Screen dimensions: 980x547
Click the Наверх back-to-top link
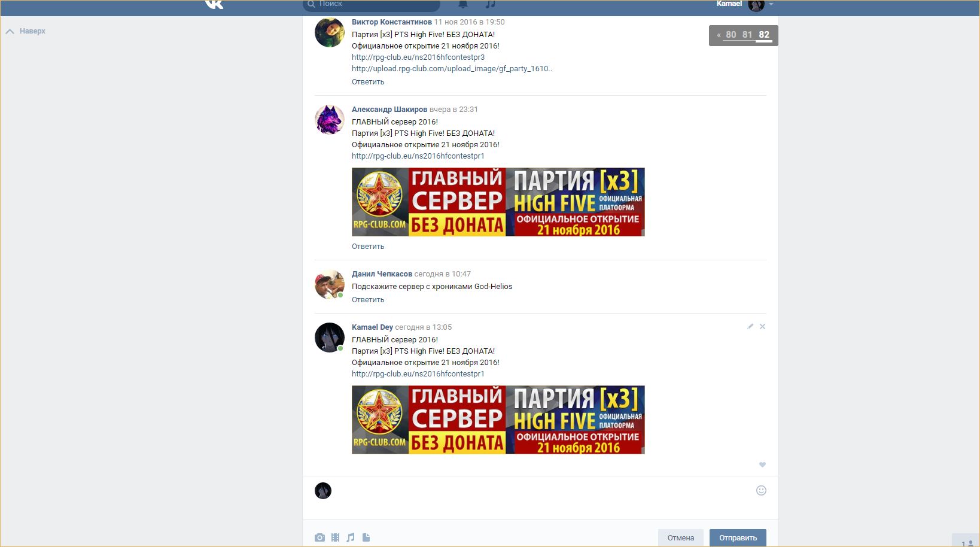coord(26,31)
